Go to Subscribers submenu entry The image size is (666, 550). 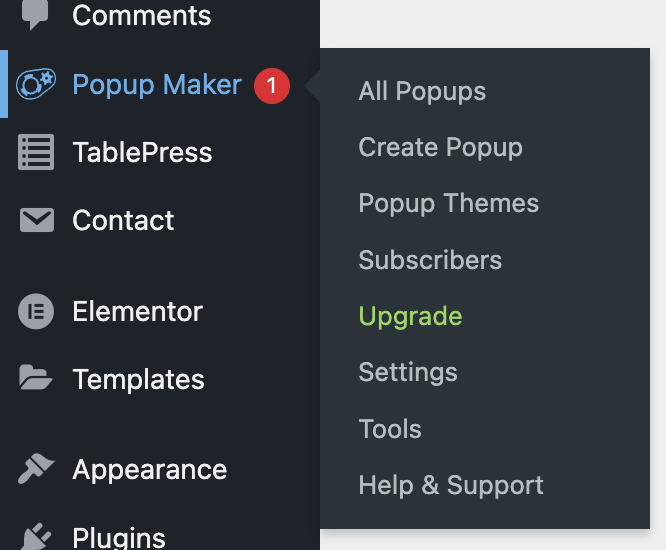tap(430, 259)
